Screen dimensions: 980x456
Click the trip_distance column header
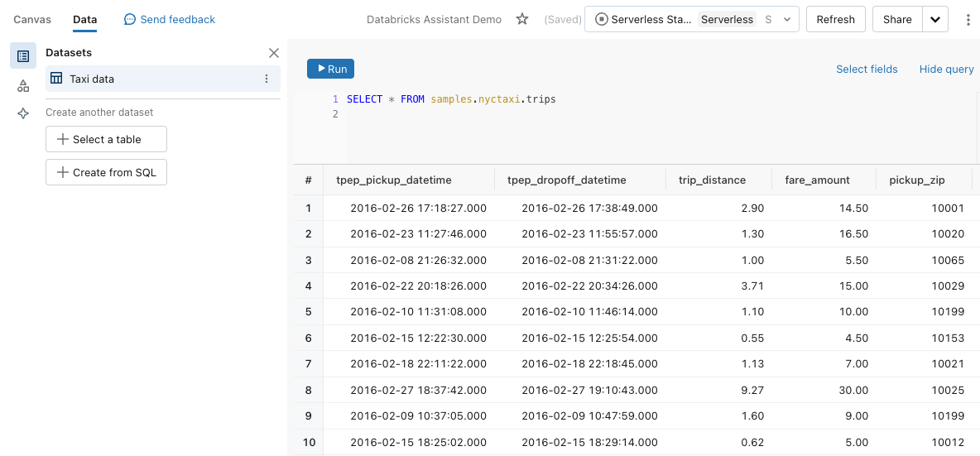tap(712, 180)
